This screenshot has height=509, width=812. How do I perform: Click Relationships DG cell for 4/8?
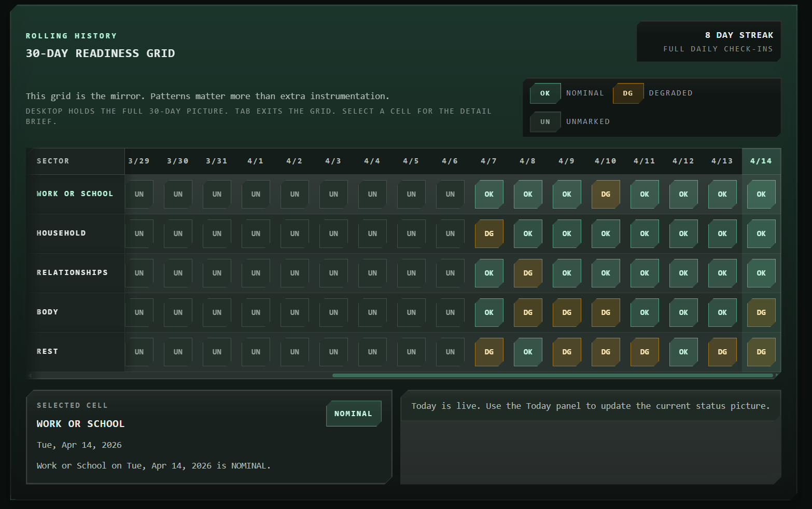(527, 273)
